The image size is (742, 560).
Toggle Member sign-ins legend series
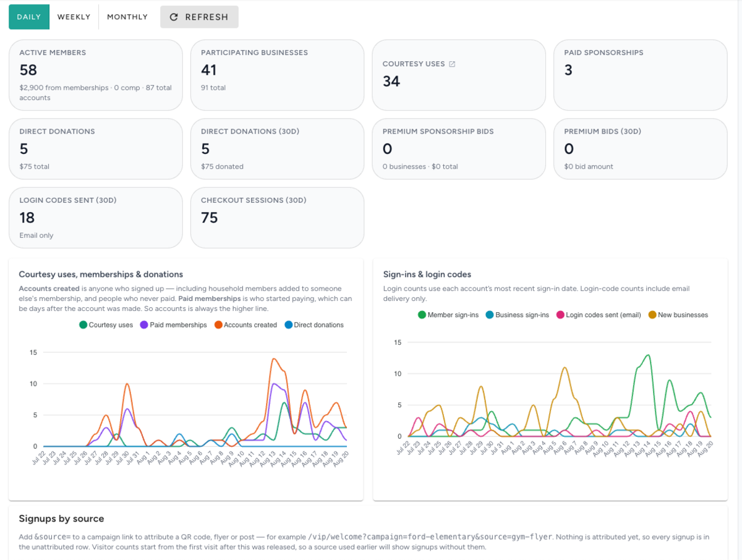448,315
